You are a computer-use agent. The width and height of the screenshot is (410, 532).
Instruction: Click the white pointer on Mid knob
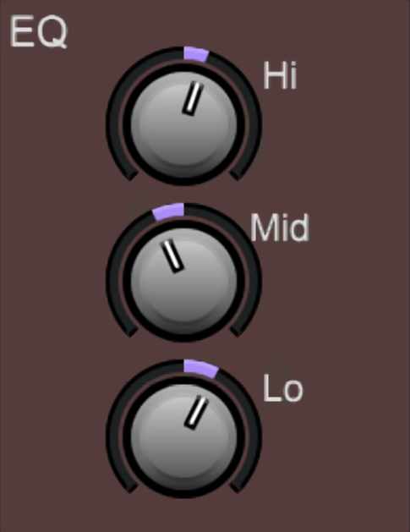tap(172, 255)
